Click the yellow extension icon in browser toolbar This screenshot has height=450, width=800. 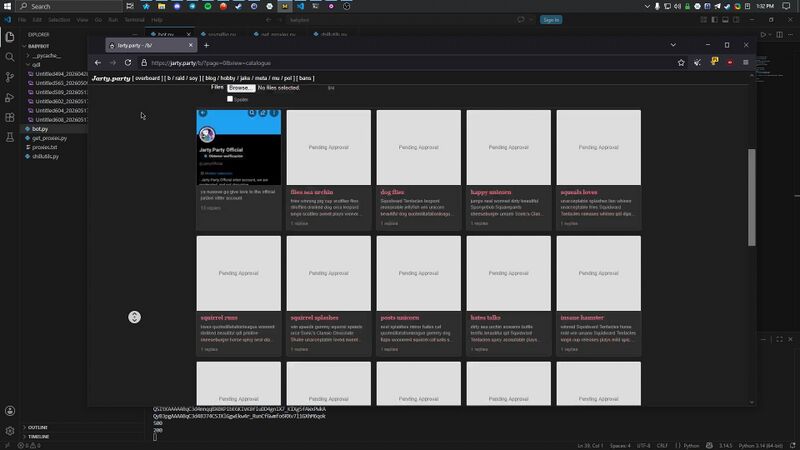714,62
